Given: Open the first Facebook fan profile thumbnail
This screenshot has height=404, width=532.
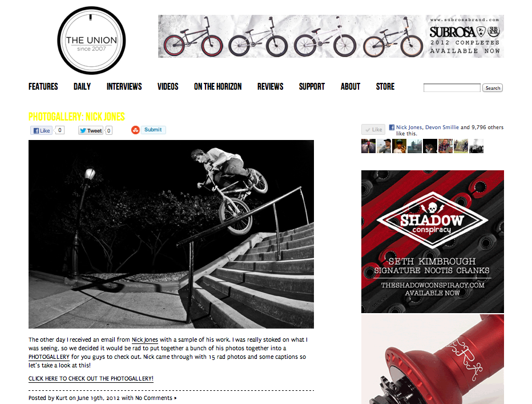Looking at the screenshot, I should pyautogui.click(x=368, y=146).
